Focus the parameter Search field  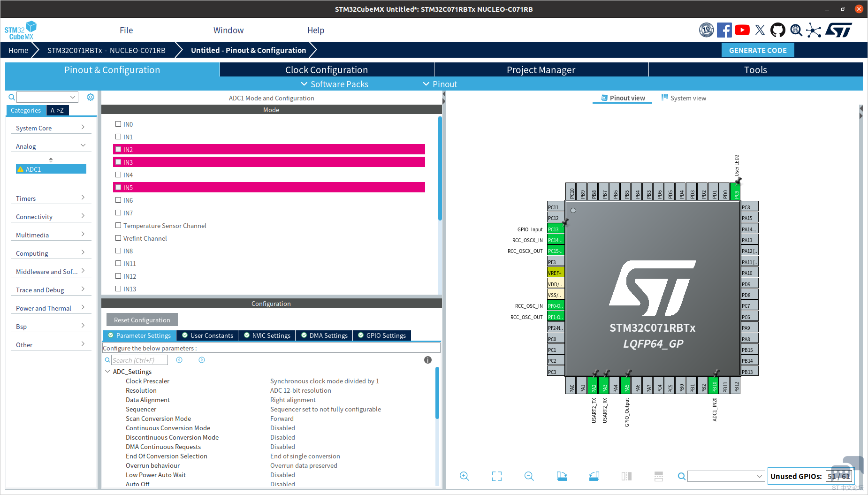click(139, 360)
